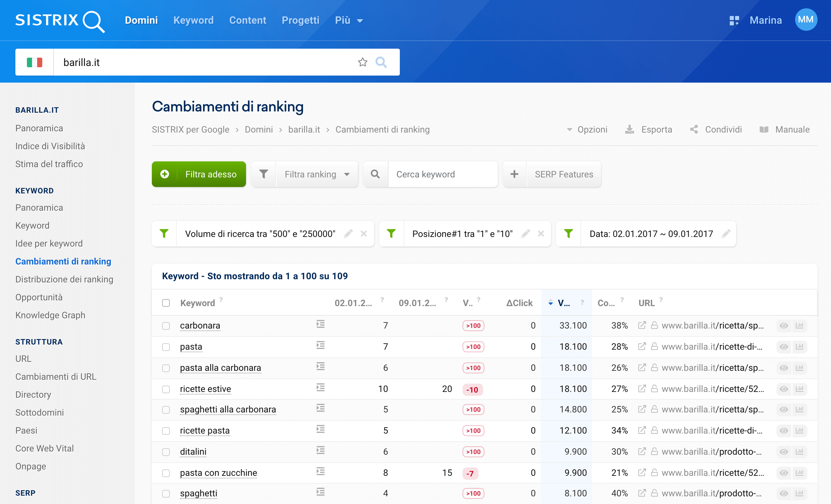Check the pasta row checkbox
This screenshot has width=831, height=504.
click(166, 347)
